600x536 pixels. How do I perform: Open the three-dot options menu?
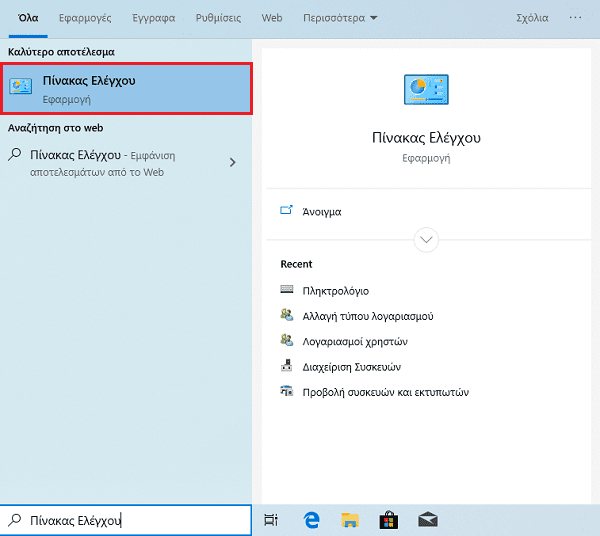(575, 17)
